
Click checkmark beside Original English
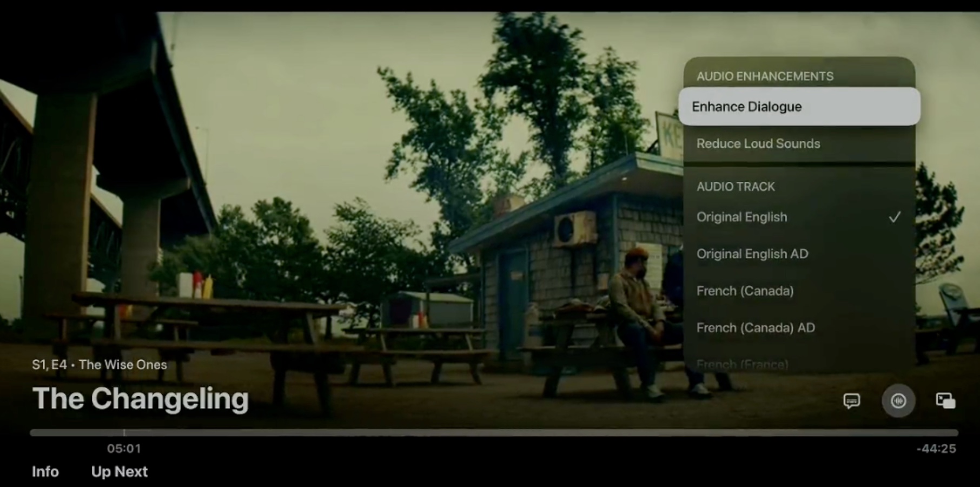click(x=895, y=217)
